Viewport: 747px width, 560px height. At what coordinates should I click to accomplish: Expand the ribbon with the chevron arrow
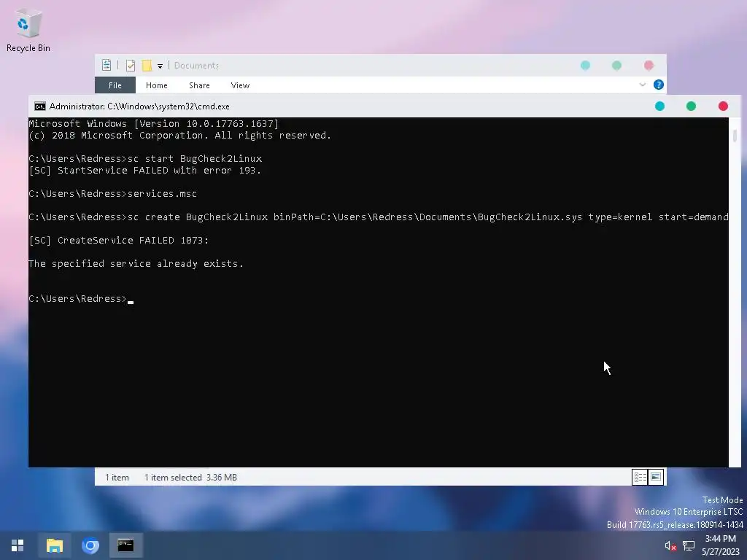click(642, 85)
